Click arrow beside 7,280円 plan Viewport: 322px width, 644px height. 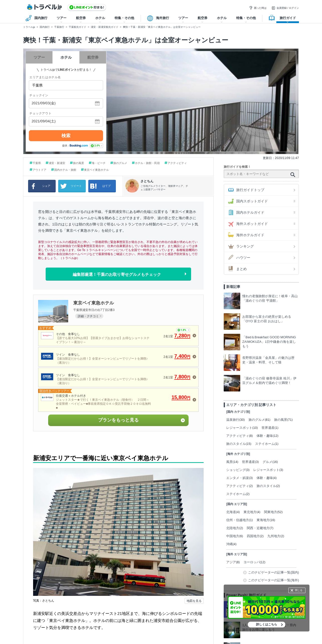194,336
